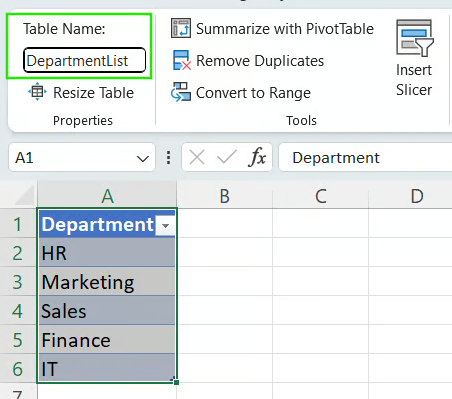Click the Convert to Range label
This screenshot has width=452, height=399.
pyautogui.click(x=253, y=93)
